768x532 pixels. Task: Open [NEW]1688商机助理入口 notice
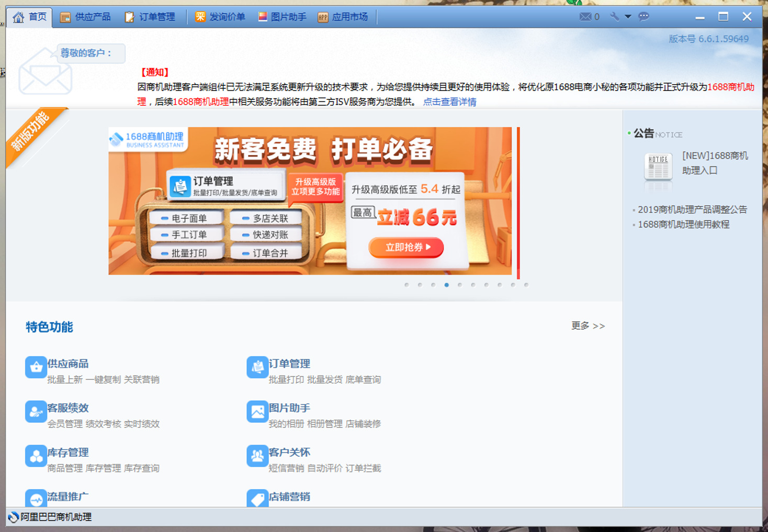[x=715, y=163]
